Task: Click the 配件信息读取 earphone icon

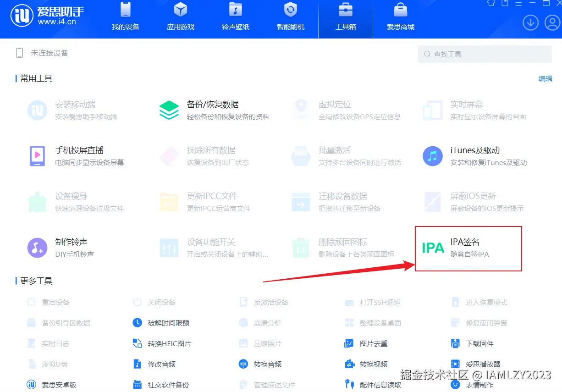Action: coord(349,385)
